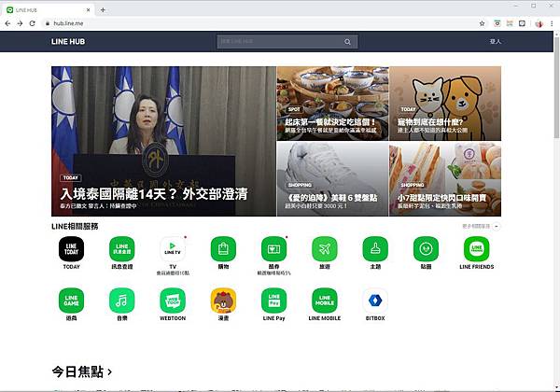Image resolution: width=560 pixels, height=392 pixels.
Task: Open the BITBOX service icon
Action: (375, 301)
